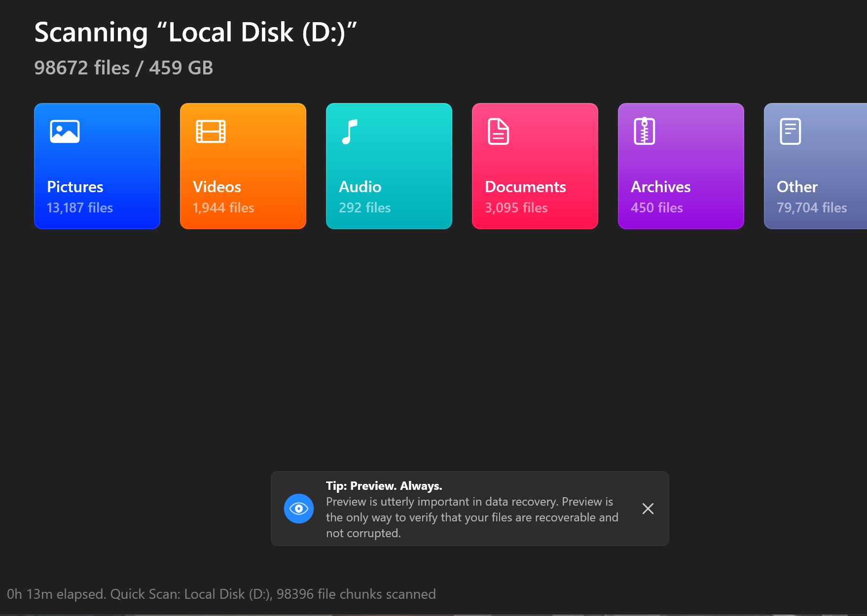
Task: Click the '1,944 files' count text
Action: pyautogui.click(x=223, y=208)
